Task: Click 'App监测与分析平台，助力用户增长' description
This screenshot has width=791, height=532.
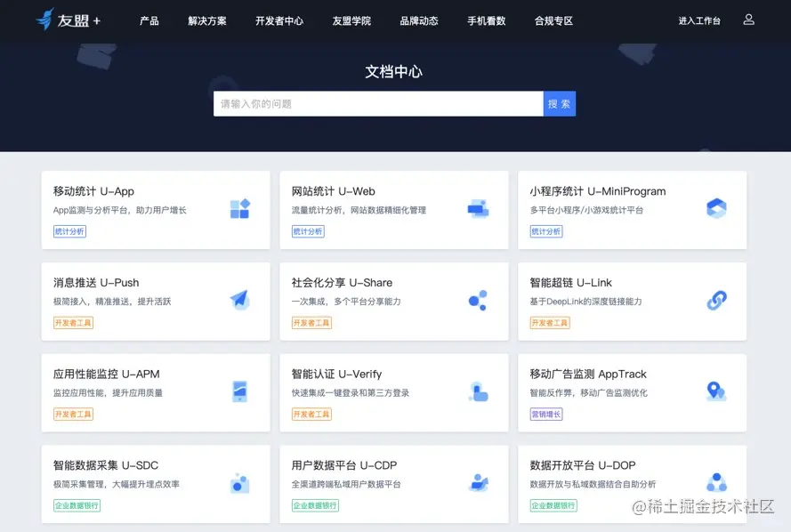Action: [119, 210]
